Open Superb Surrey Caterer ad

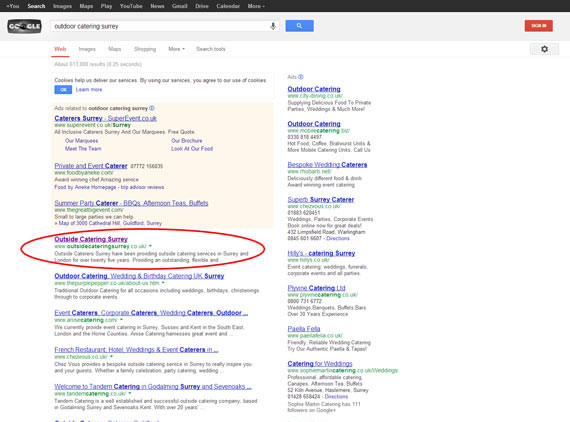pos(321,200)
